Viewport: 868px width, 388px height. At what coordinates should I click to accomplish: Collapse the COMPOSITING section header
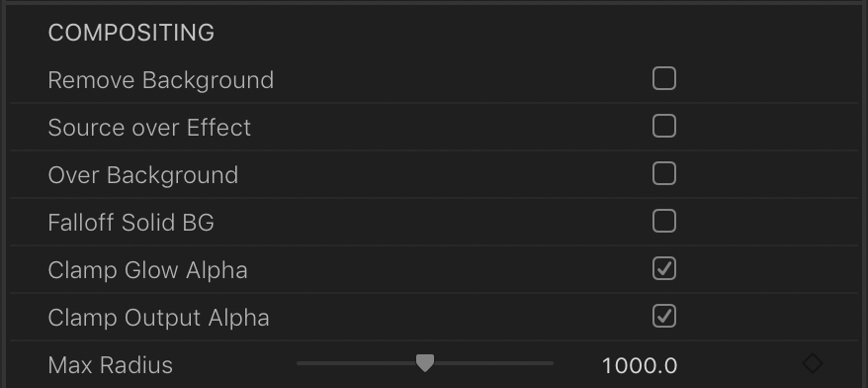coord(131,33)
